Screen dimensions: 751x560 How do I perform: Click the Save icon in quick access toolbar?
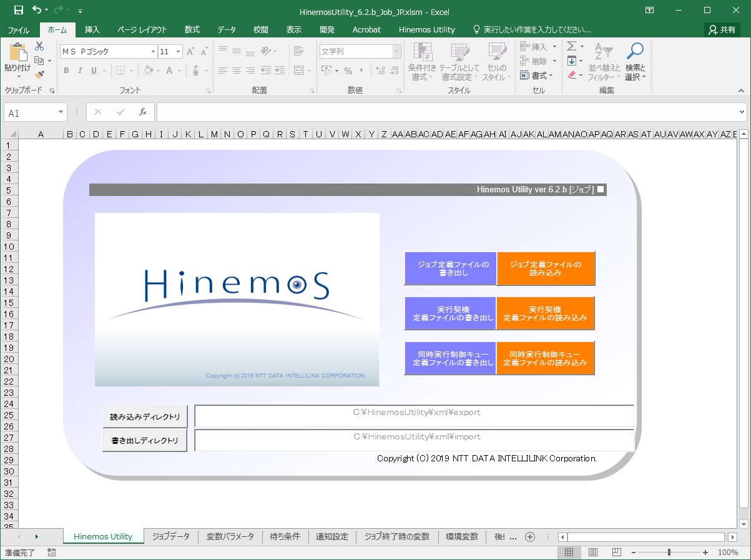tap(18, 11)
